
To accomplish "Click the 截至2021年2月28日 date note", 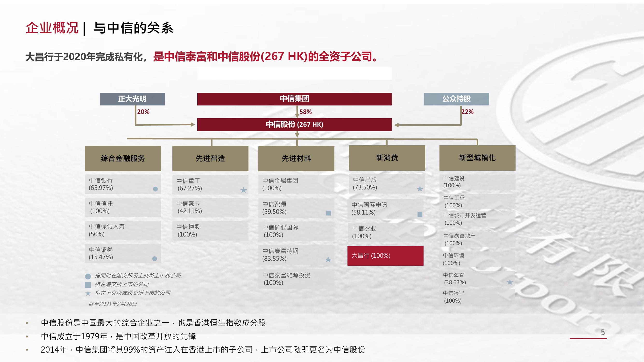I will 113,304.
